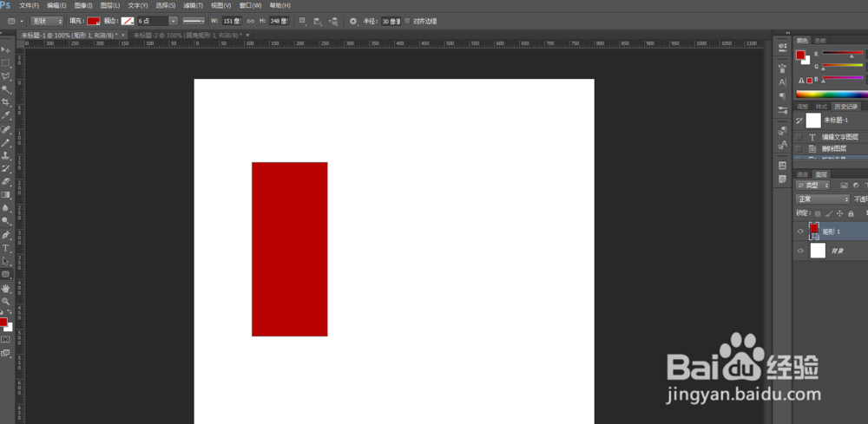Toggle Quick Mask mode icon
Image resolution: width=868 pixels, height=424 pixels.
(5, 339)
